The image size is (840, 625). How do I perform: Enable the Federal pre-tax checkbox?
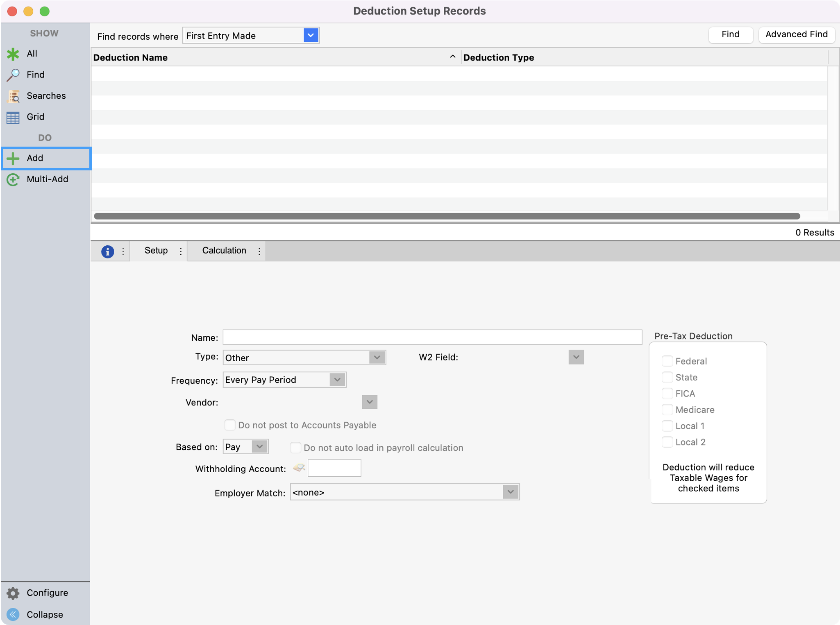point(667,361)
